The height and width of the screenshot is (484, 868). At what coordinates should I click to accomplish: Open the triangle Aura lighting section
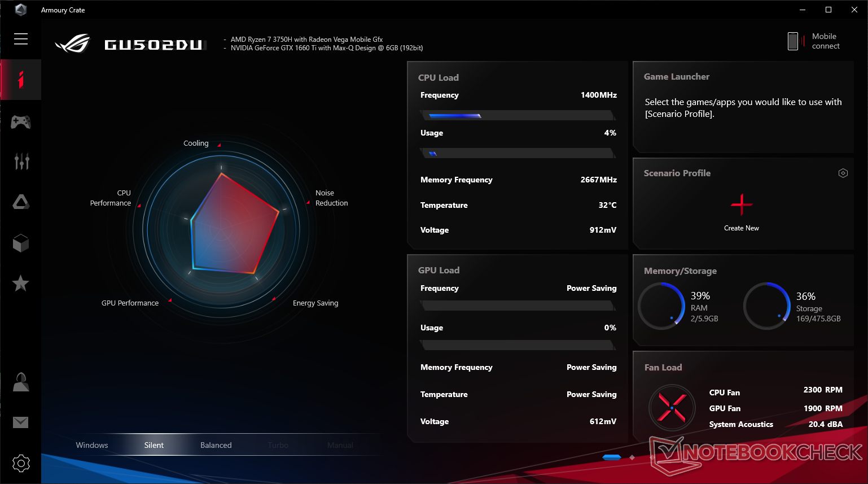[x=21, y=202]
